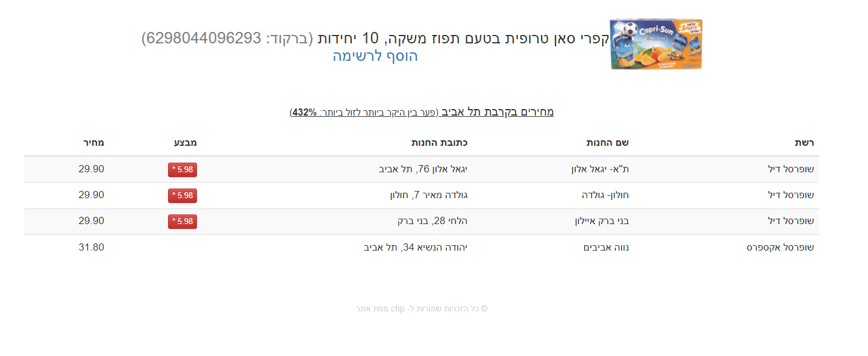Click the 5.98 promo badge for חולון- גולדה

pyautogui.click(x=183, y=196)
